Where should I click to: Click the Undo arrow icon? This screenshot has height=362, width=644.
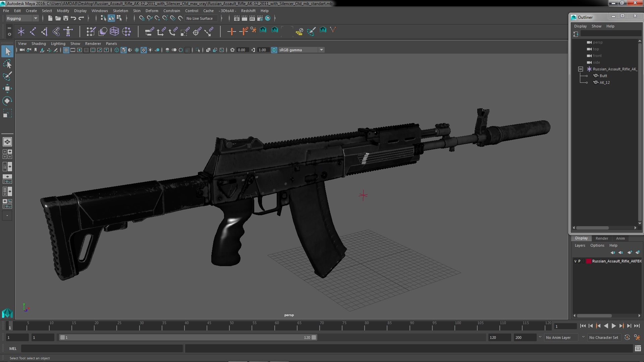coord(73,18)
